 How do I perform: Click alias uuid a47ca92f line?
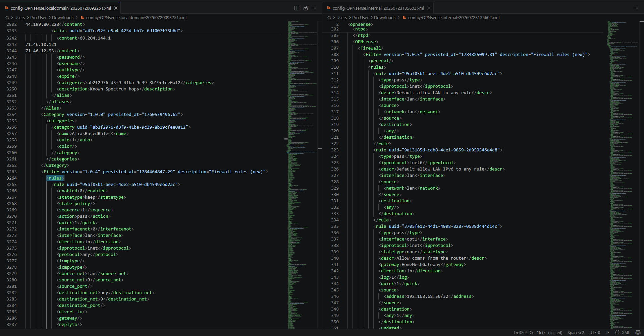coord(117,31)
